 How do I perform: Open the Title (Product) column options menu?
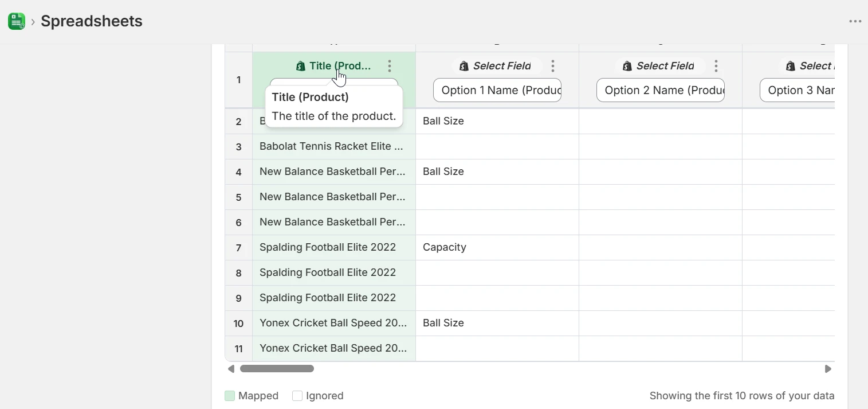[390, 66]
